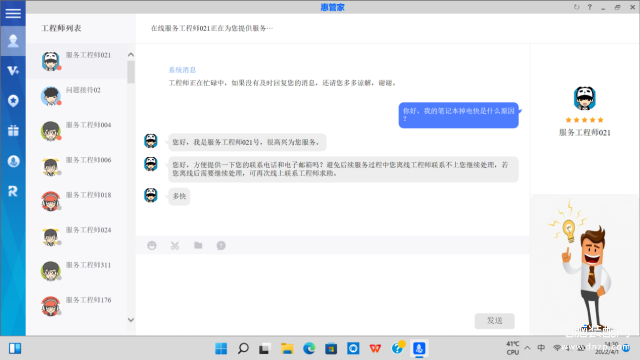Expand the system tray hidden icons chevron
640x360 pixels.
pyautogui.click(x=527, y=348)
